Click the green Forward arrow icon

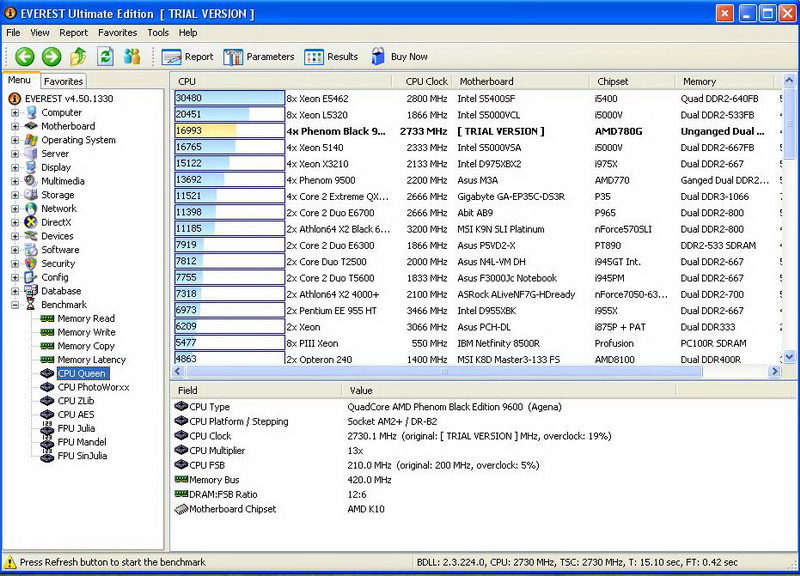(x=51, y=57)
